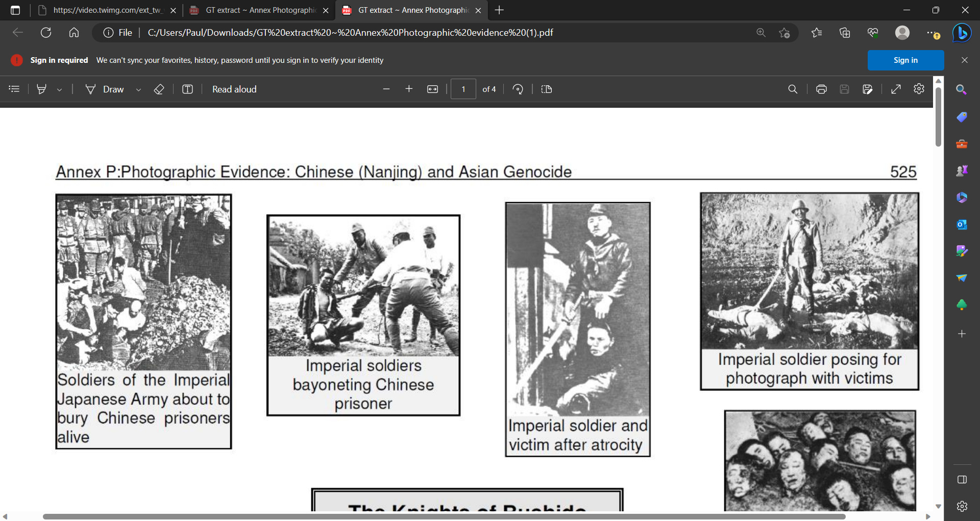This screenshot has width=980, height=521.
Task: Click the Annex P heading text
Action: [x=313, y=172]
